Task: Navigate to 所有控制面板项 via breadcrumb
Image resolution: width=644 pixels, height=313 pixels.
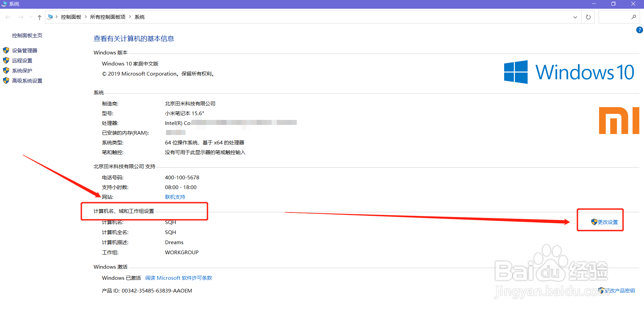Action: [x=108, y=16]
